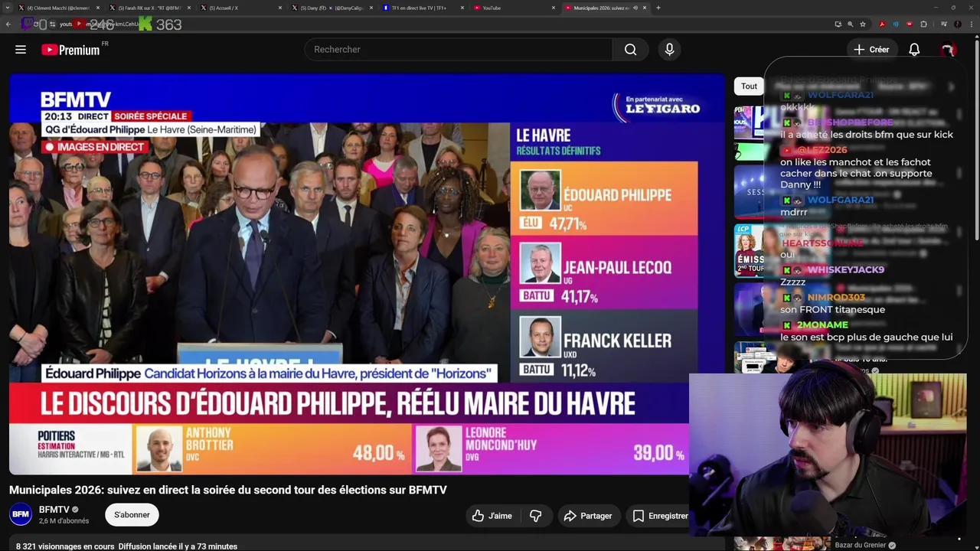The height and width of the screenshot is (551, 980).
Task: Go back with browser back arrow
Action: (8, 24)
